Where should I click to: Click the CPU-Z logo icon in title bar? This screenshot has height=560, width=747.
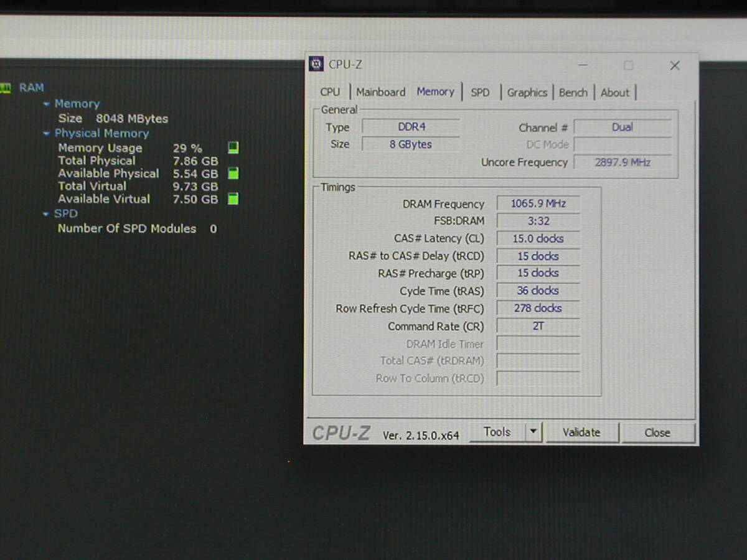[x=316, y=64]
